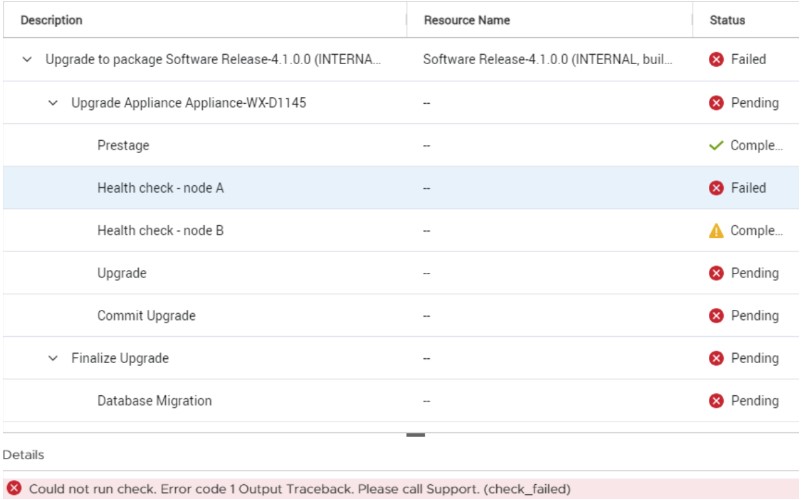Click the Failed status text for Upgrade to package
Image resolution: width=812 pixels, height=500 pixels.
748,60
